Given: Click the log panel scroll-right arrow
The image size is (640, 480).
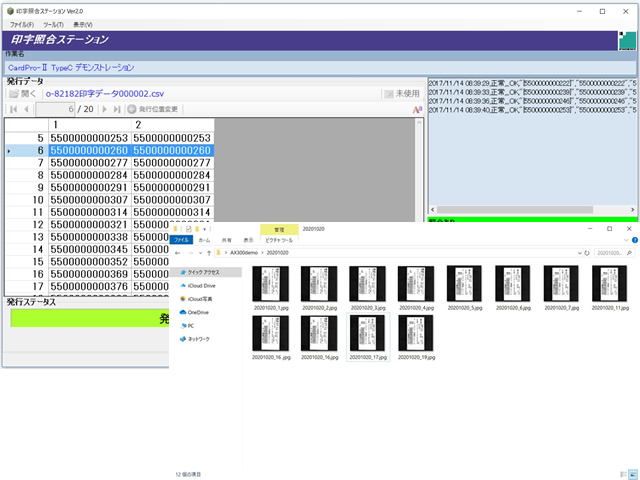Looking at the screenshot, I should [x=632, y=209].
